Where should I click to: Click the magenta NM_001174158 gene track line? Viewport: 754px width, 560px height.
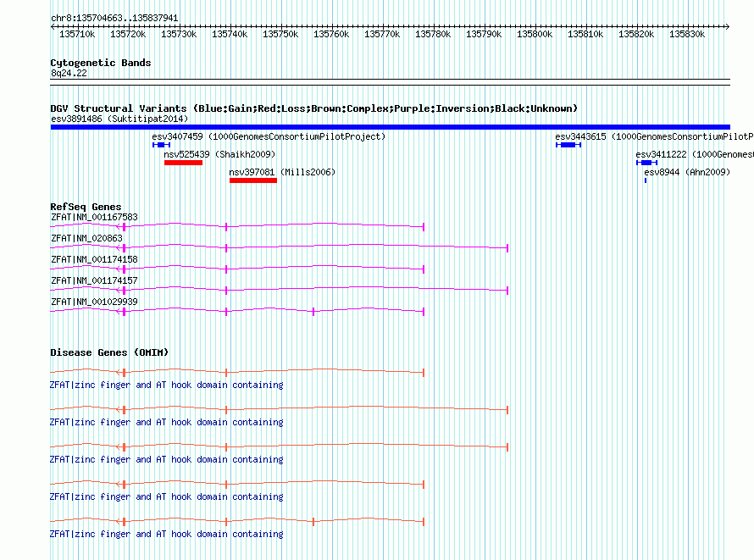pyautogui.click(x=237, y=268)
